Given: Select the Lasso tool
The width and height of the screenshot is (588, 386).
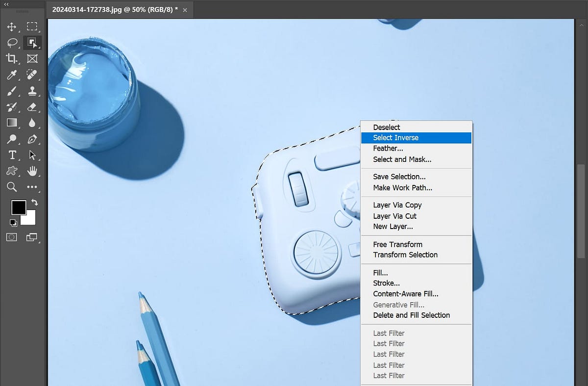Looking at the screenshot, I should point(12,43).
